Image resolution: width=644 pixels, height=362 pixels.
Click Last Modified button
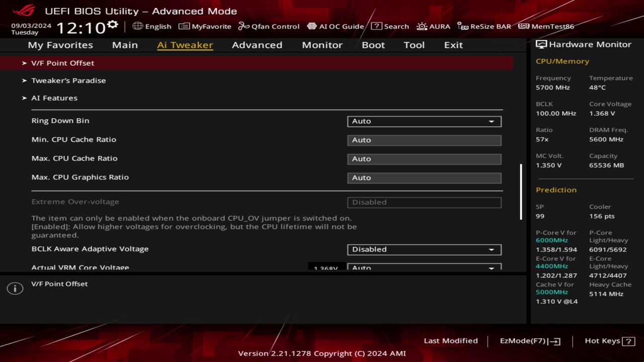coord(451,341)
